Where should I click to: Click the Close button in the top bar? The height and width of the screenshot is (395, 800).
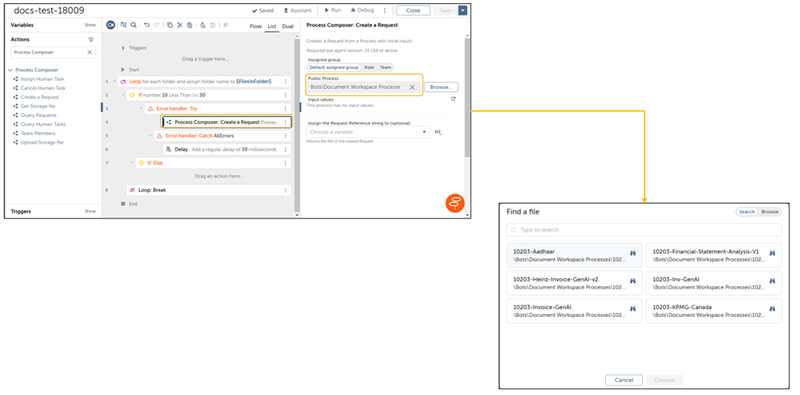coord(413,10)
